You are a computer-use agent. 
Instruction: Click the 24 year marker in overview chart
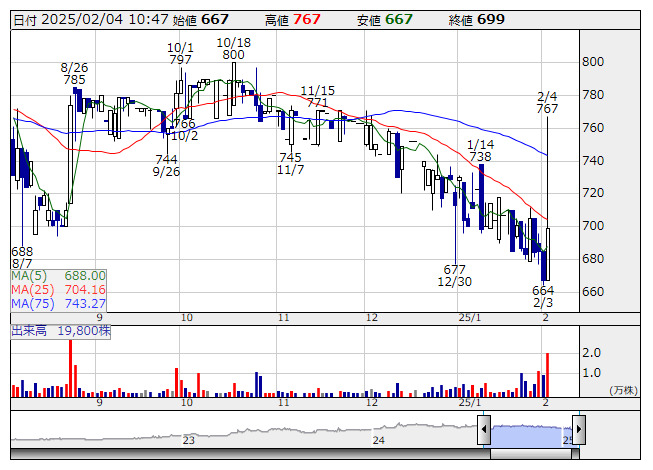tap(379, 440)
